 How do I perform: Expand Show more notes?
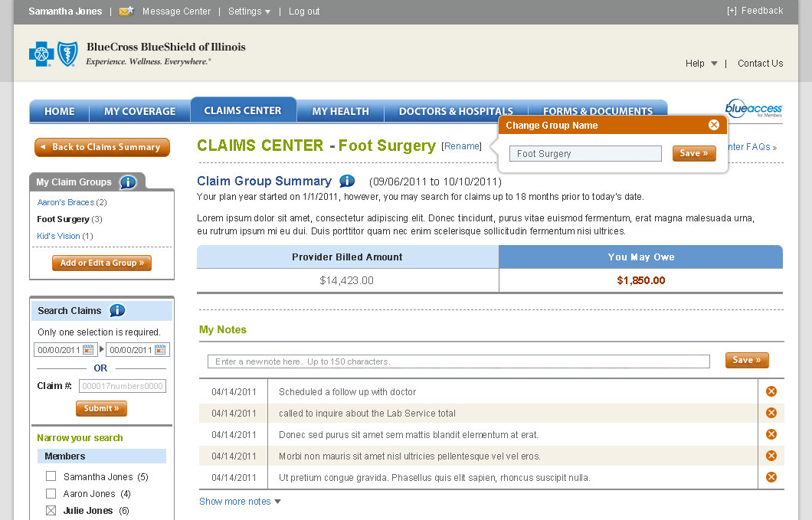pyautogui.click(x=240, y=502)
